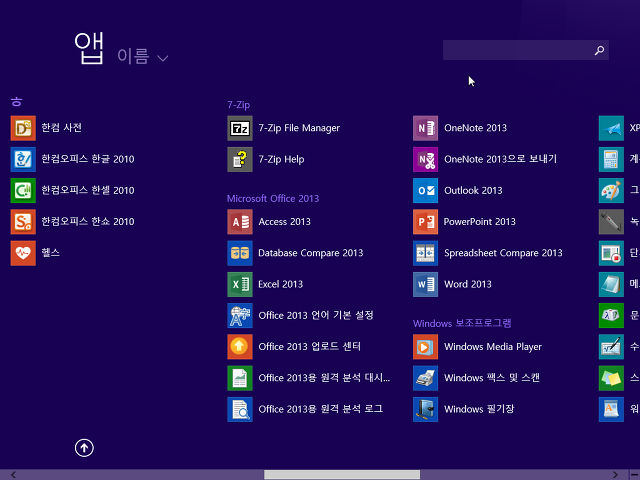Open the steps recorder icon
Image resolution: width=640 pixels, height=480 pixels.
click(611, 253)
